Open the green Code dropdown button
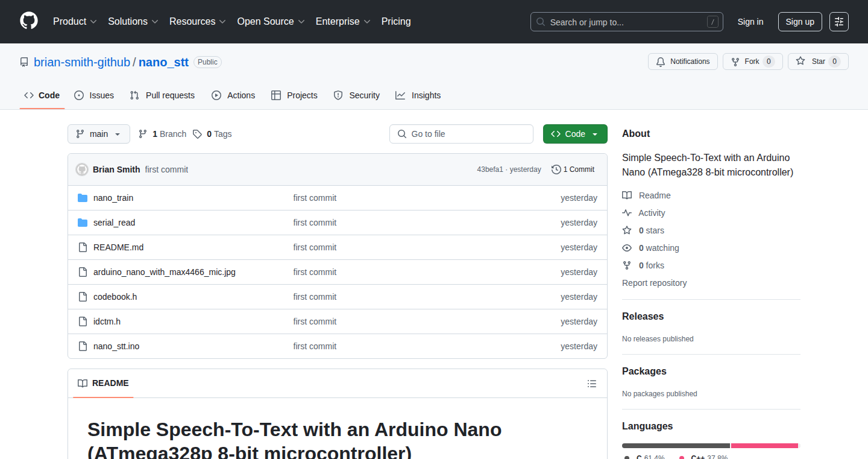Viewport: 868px width, 459px height. tap(575, 134)
